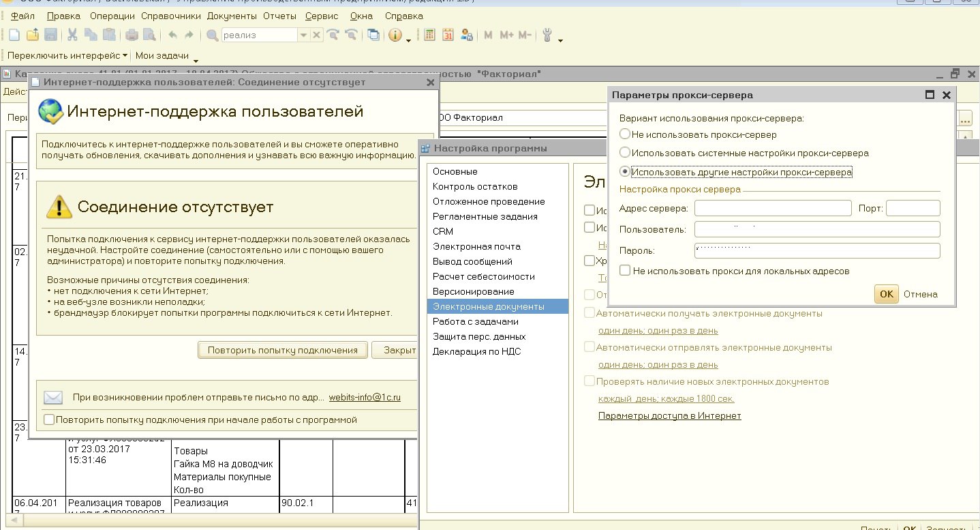Expand the arrow next to wrench icon
This screenshot has height=530, width=980.
point(560,40)
